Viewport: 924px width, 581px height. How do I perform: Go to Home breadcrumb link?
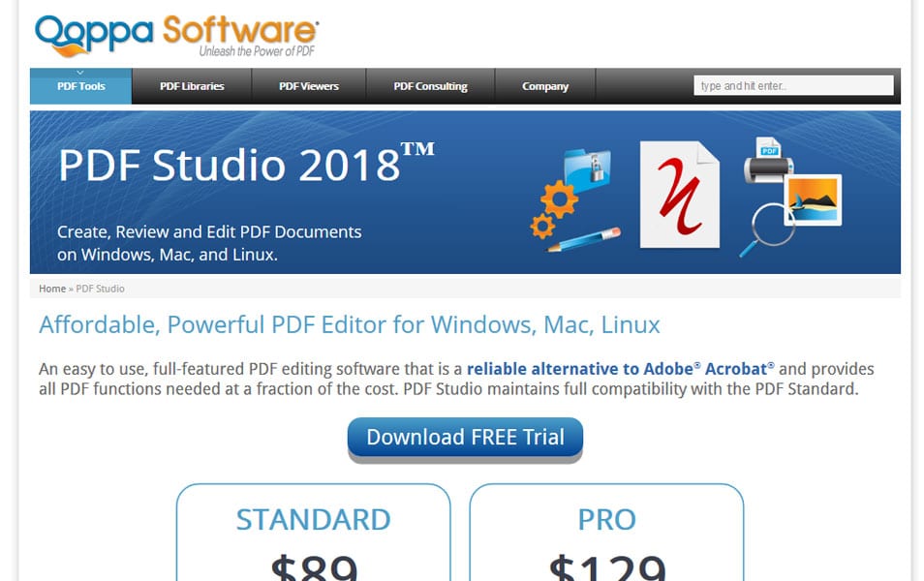tap(52, 289)
